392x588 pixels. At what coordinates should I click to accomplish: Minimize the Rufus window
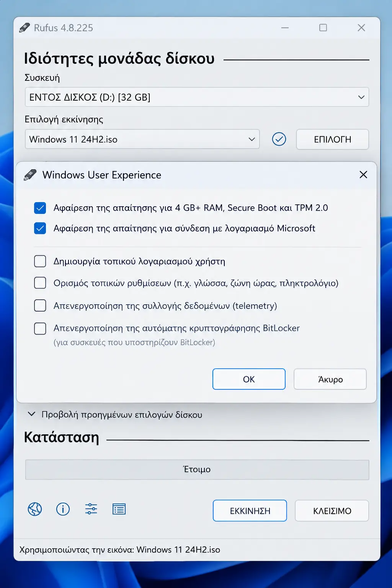pyautogui.click(x=285, y=28)
